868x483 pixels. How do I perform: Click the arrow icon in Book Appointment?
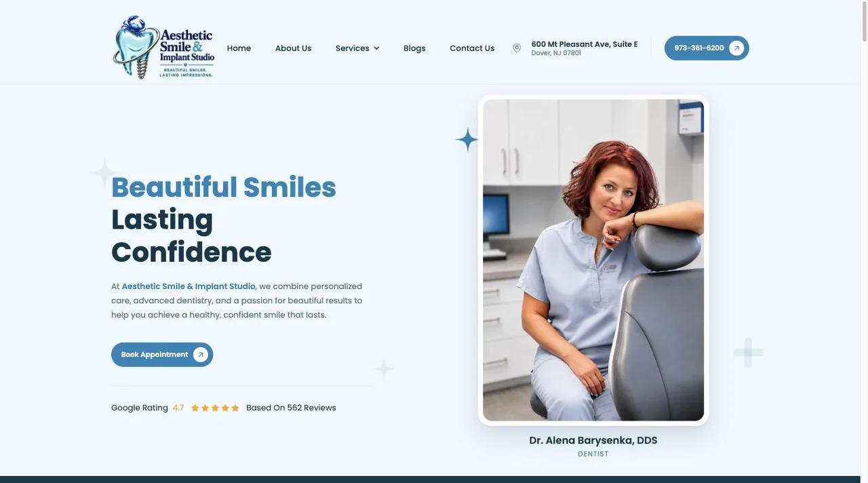coord(201,355)
